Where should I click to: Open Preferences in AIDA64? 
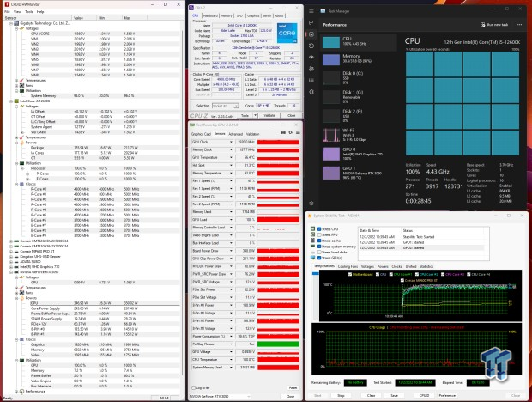[448, 395]
